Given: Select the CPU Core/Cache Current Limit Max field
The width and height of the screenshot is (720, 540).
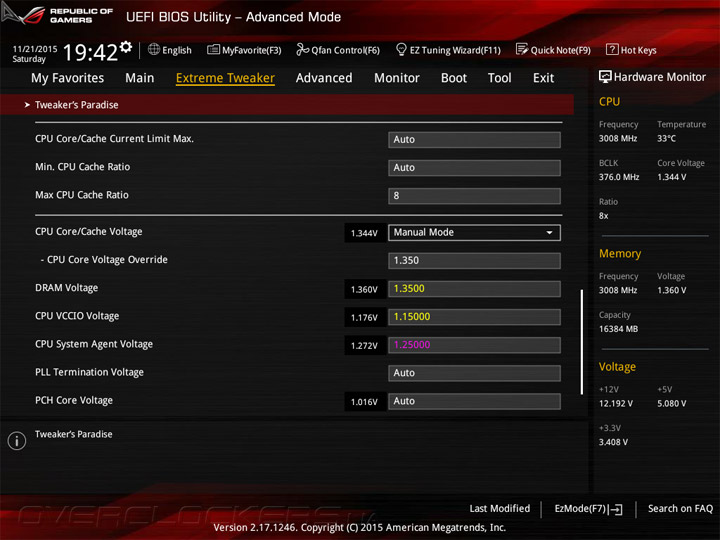Looking at the screenshot, I should point(474,140).
